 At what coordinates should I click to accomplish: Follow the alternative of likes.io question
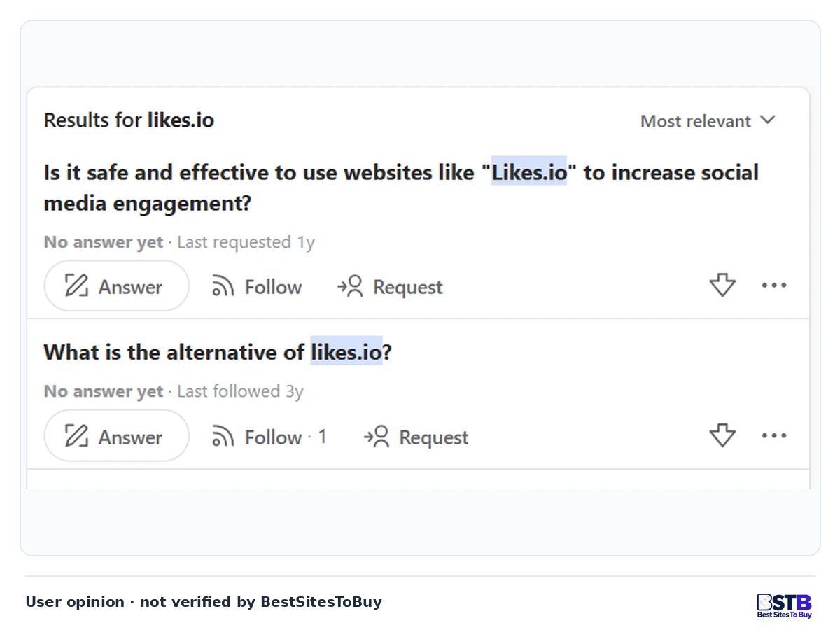tap(269, 437)
